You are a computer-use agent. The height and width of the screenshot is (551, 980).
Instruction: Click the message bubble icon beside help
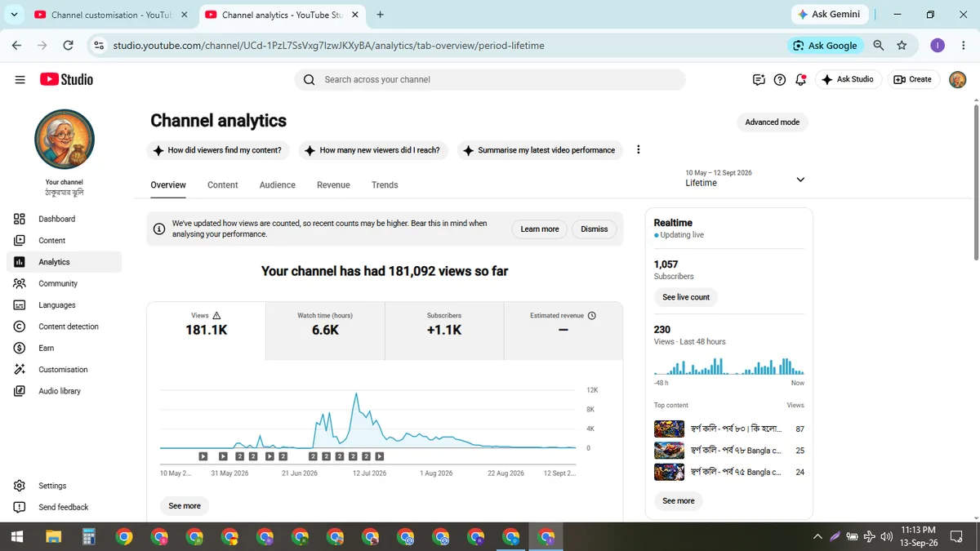click(x=759, y=79)
